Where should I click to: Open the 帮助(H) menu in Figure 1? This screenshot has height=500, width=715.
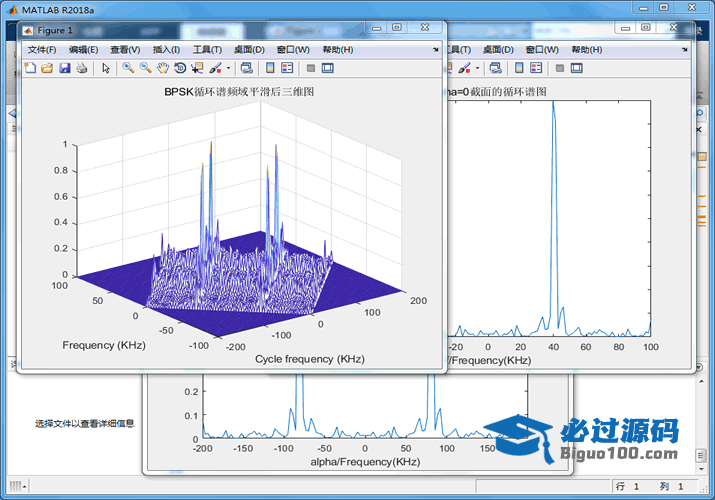click(x=337, y=50)
